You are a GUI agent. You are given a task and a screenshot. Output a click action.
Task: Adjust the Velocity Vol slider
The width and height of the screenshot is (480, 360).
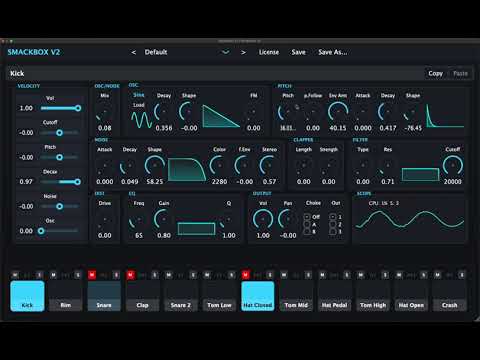60,108
